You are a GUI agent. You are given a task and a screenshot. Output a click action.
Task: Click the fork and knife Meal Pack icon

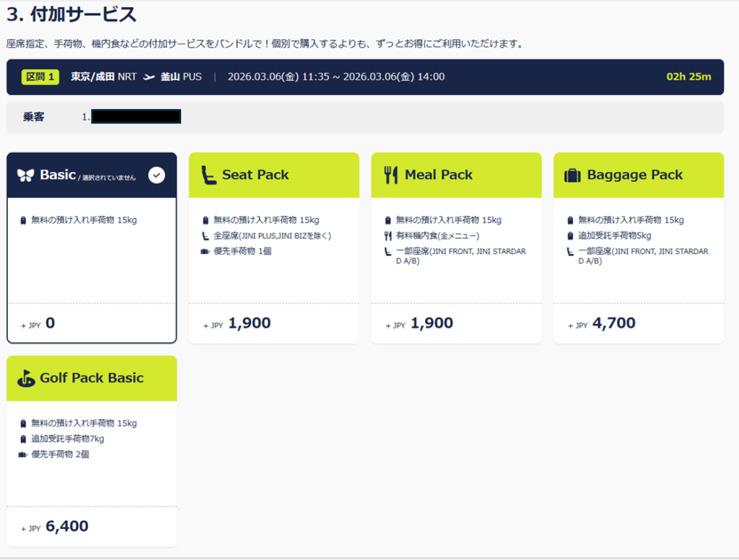point(390,175)
